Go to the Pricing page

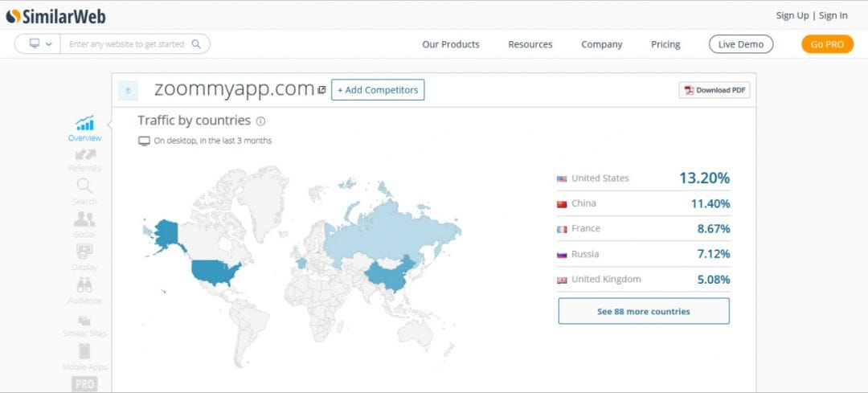[665, 44]
